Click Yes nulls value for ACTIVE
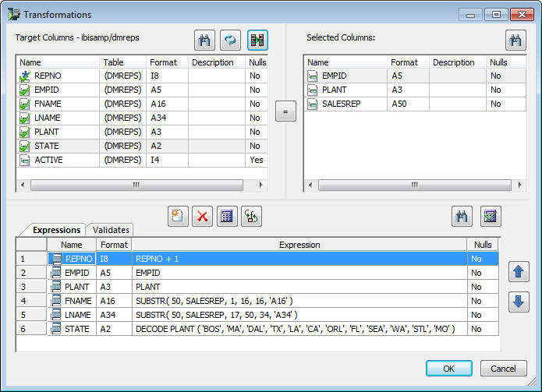The height and width of the screenshot is (392, 542). 257,160
